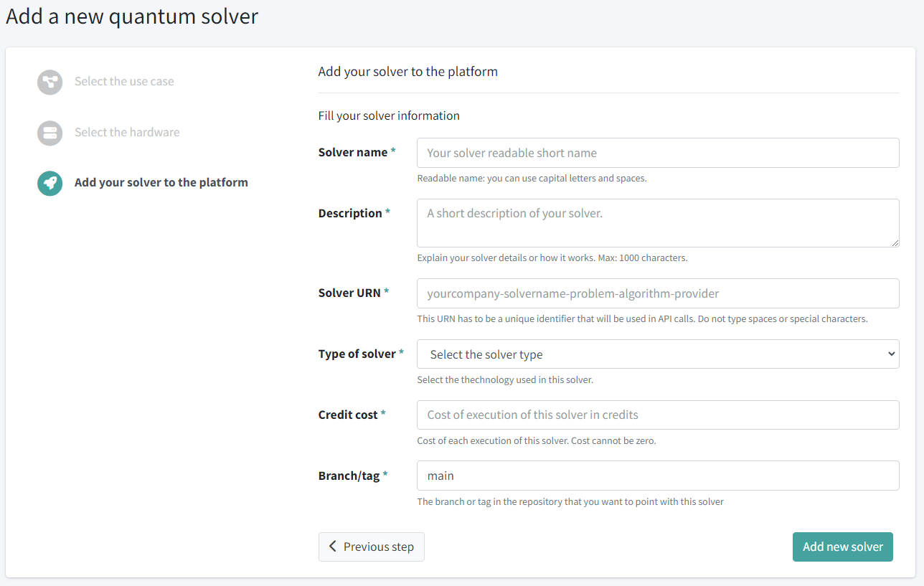The image size is (924, 586).
Task: Click the Type of solver label
Action: click(357, 354)
